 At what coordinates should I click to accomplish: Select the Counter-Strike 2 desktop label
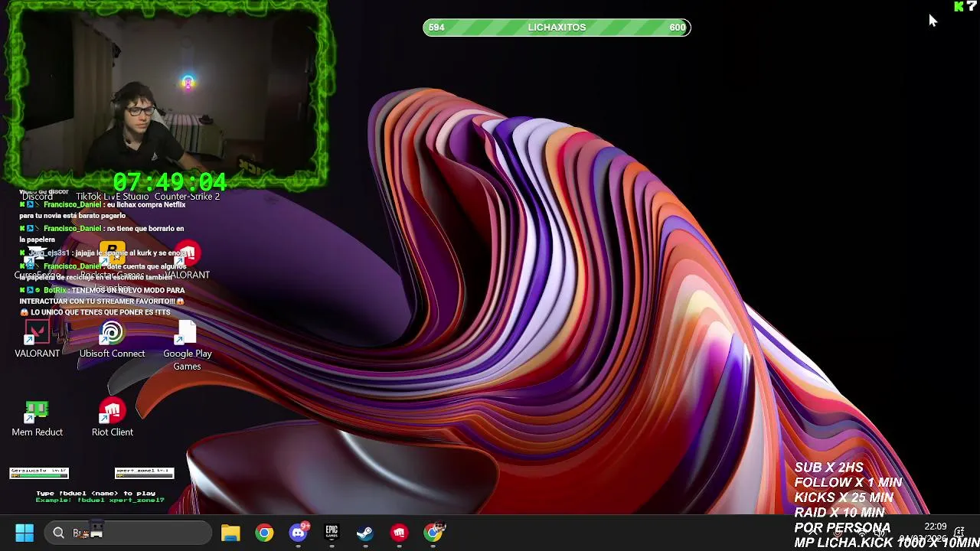(x=187, y=197)
